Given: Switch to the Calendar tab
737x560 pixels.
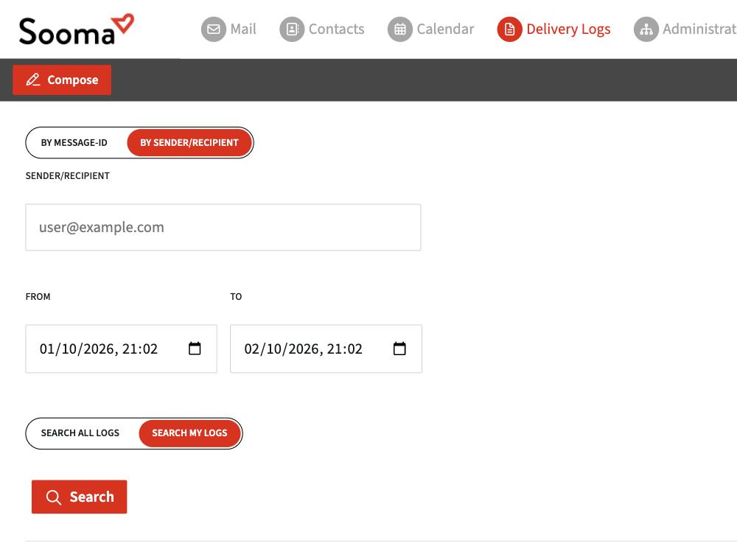Looking at the screenshot, I should (x=431, y=29).
